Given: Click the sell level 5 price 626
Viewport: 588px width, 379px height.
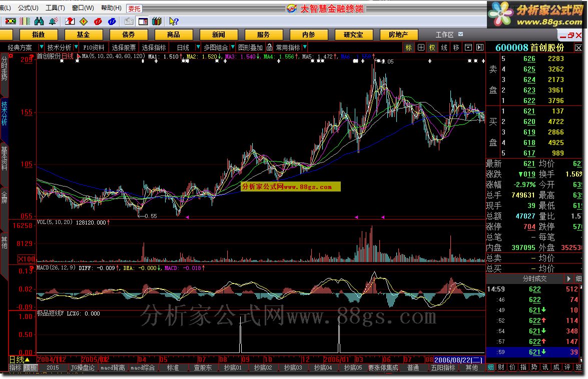Looking at the screenshot, I should (529, 59).
